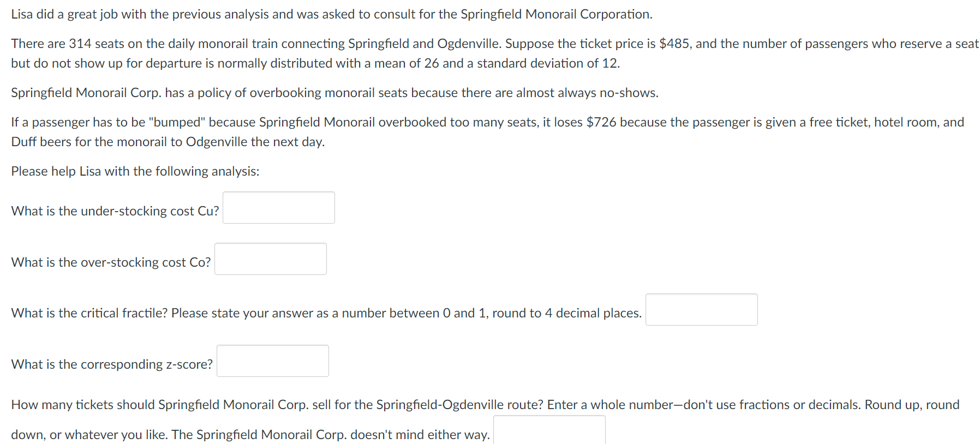Click the "Duff beers for the monorail" line
The width and height of the screenshot is (980, 444).
tap(168, 142)
